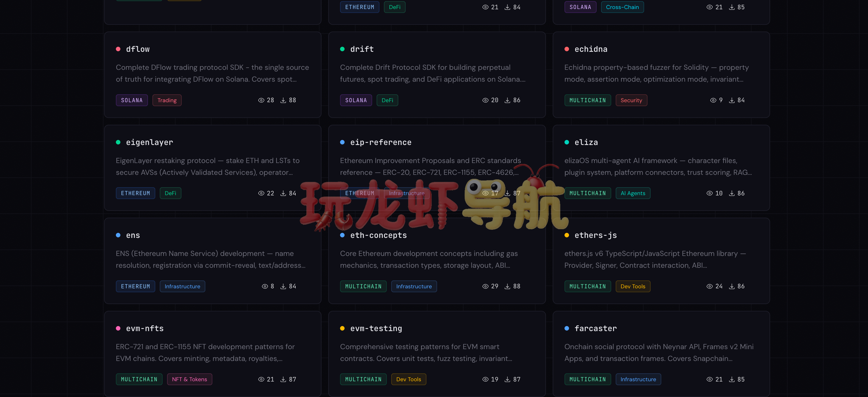Click the MULTICHAIN tag on echidna card
Image resolution: width=868 pixels, height=397 pixels.
[x=587, y=100]
